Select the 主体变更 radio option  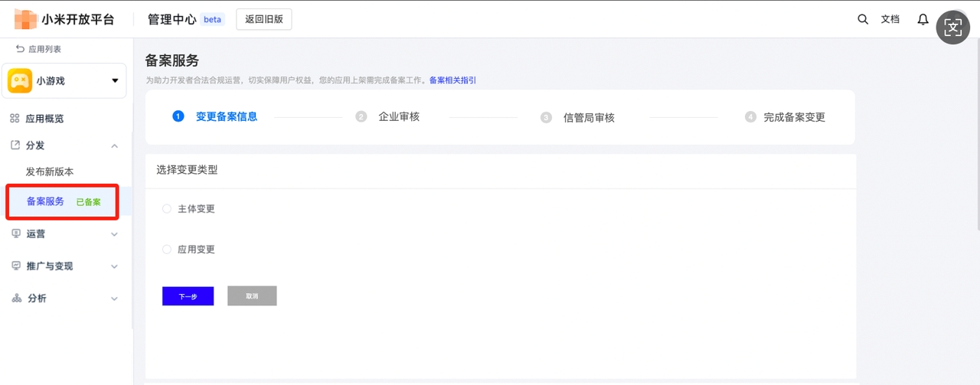tap(167, 209)
